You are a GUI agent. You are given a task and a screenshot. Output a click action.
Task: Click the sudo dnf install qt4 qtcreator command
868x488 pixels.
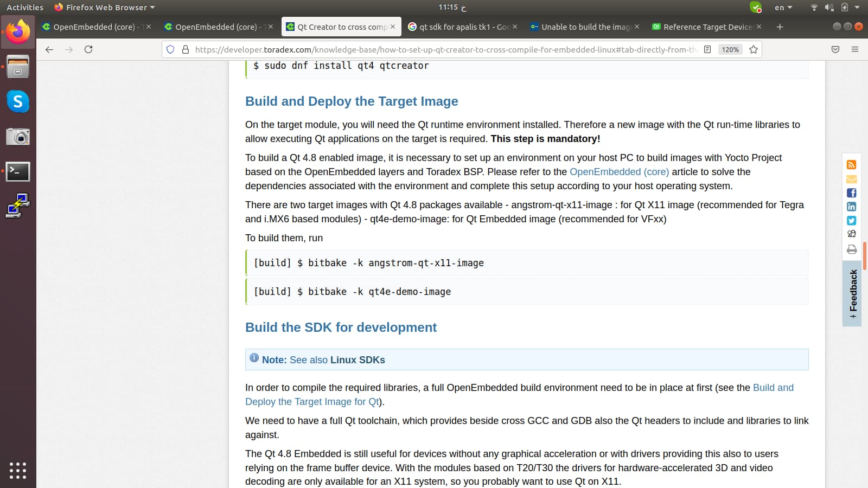coord(341,66)
